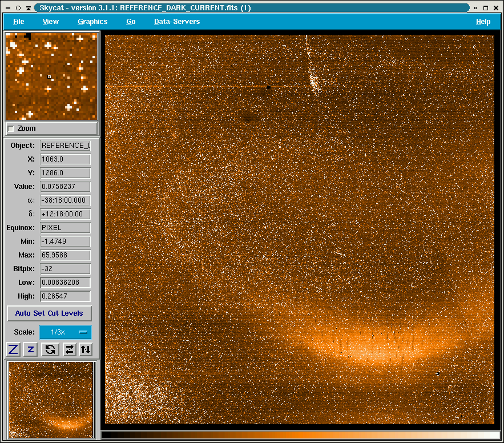Expand the Graphics menu
504x443 pixels.
click(x=92, y=22)
